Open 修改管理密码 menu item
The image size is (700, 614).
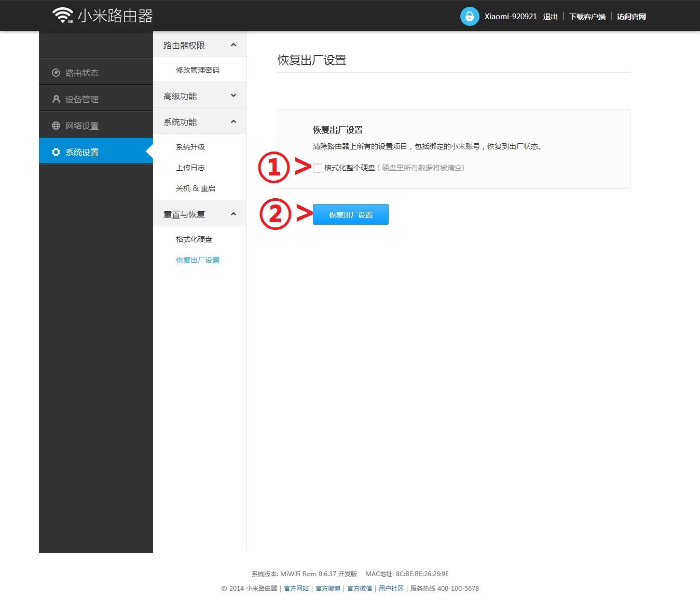coord(197,70)
